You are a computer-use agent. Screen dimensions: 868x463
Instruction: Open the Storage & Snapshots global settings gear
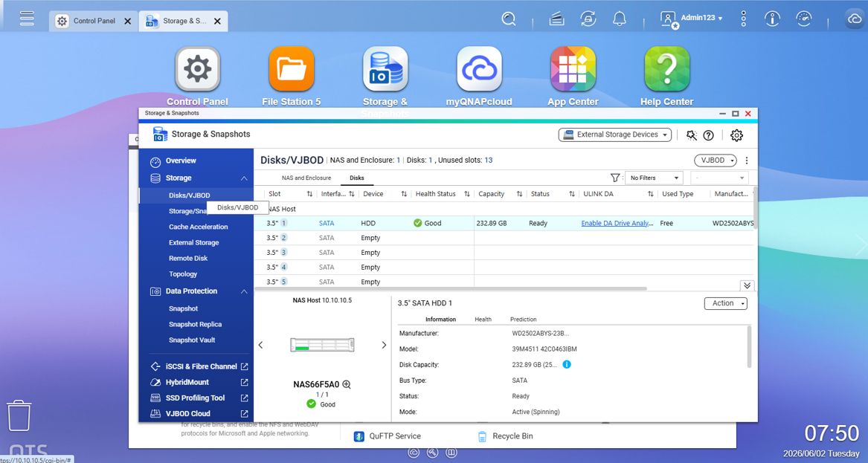[x=736, y=135]
